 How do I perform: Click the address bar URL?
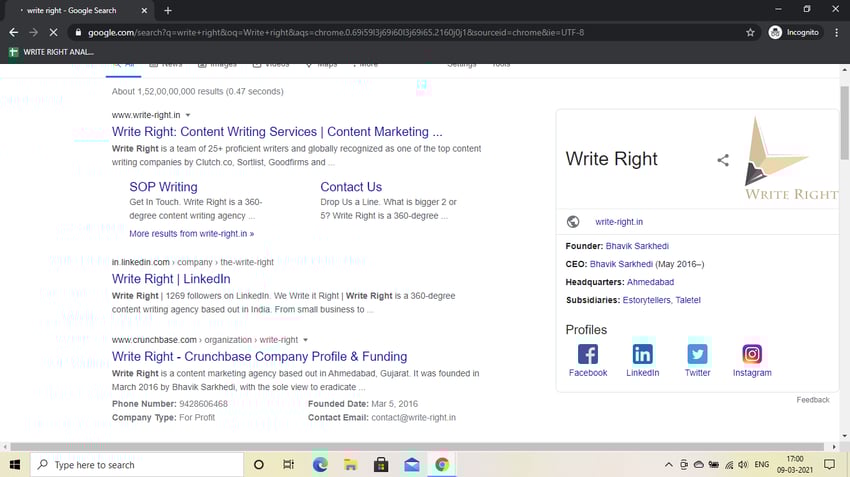point(336,33)
